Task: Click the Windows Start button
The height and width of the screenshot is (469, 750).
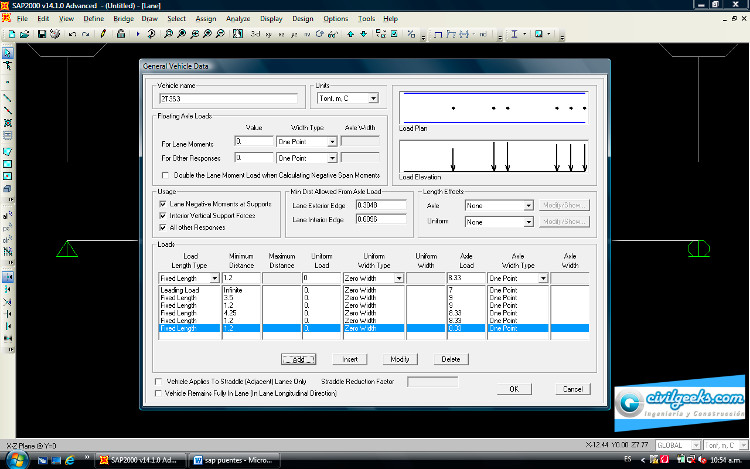Action: [18, 459]
